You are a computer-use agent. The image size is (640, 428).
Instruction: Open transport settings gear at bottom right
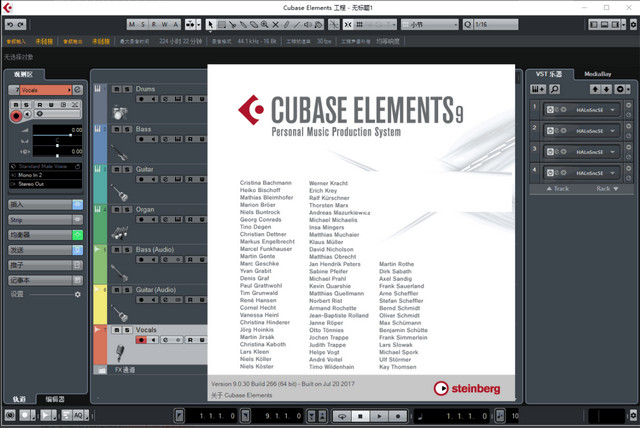[633, 416]
